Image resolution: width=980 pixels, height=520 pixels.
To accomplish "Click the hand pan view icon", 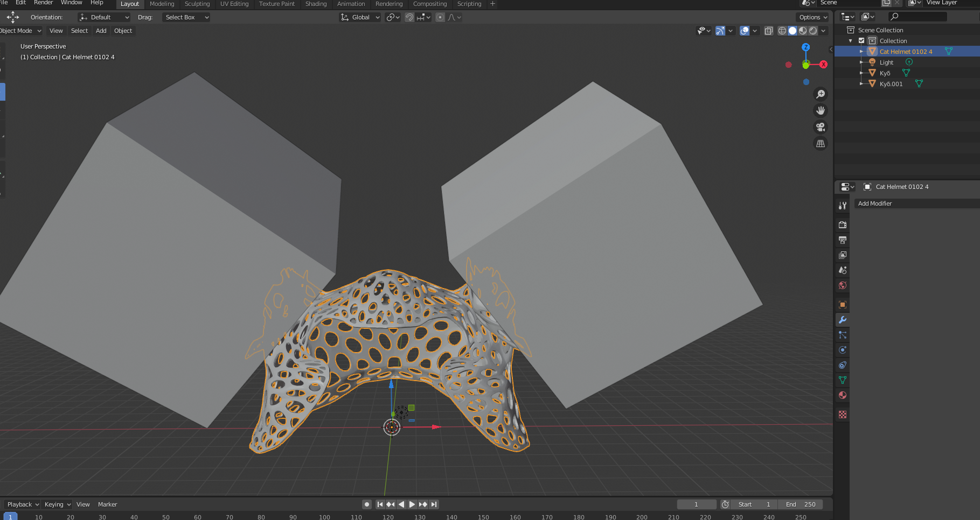I will click(821, 110).
